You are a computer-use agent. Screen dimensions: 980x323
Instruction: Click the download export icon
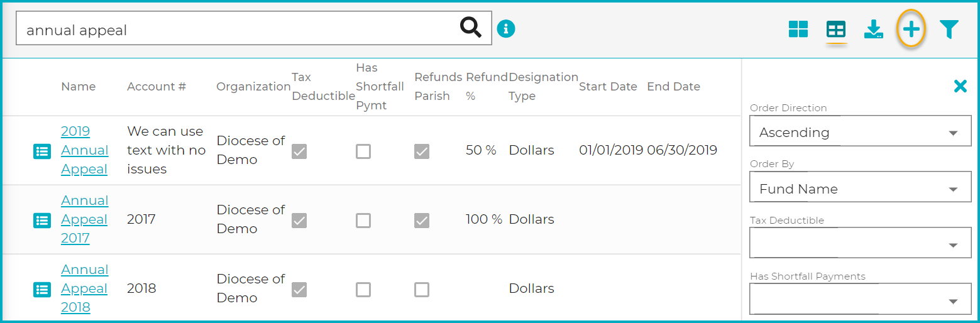pyautogui.click(x=874, y=29)
